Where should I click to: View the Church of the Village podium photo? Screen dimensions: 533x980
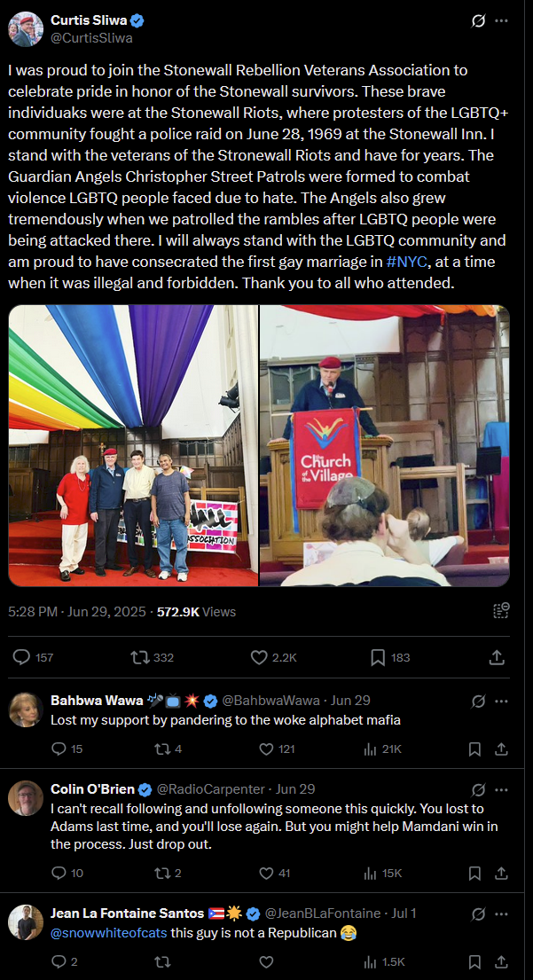coord(384,445)
